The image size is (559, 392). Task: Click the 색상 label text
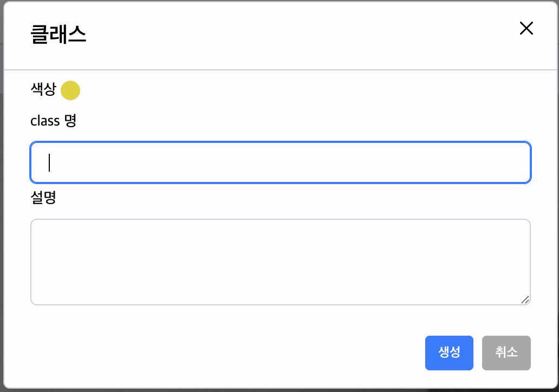[x=43, y=89]
